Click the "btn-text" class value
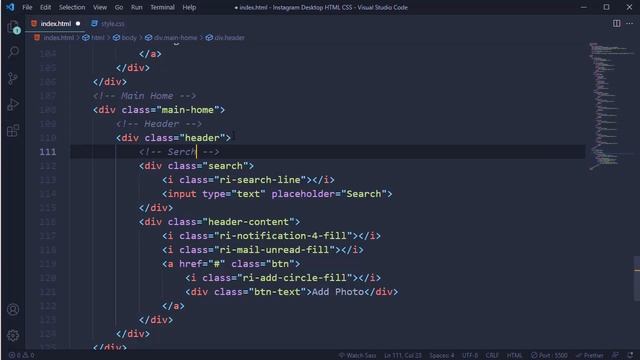The height and width of the screenshot is (360, 640). 278,292
